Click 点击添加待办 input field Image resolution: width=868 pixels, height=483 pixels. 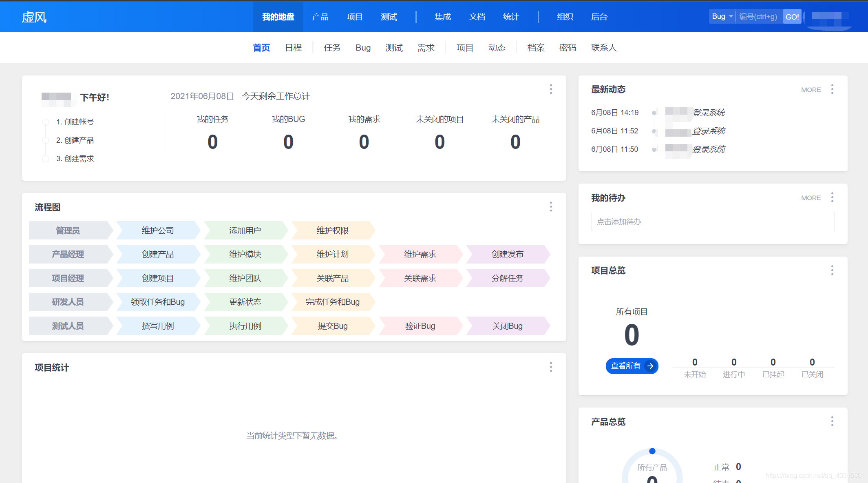point(713,222)
